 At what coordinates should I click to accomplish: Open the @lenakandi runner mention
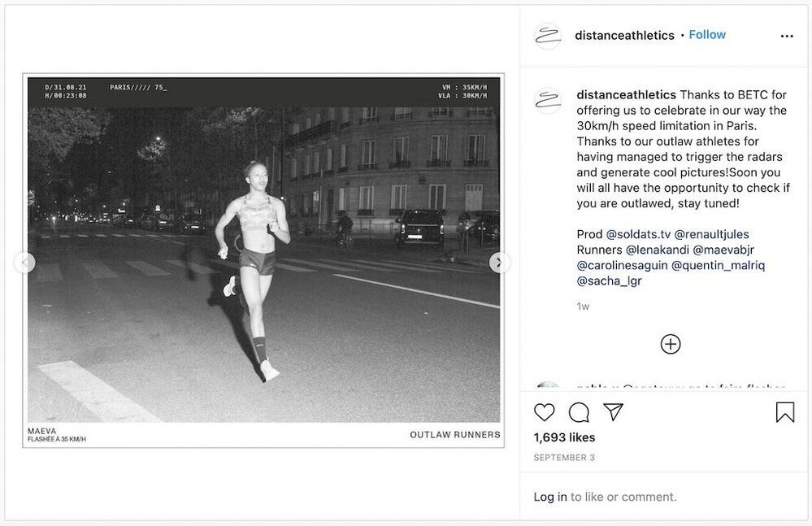(658, 250)
